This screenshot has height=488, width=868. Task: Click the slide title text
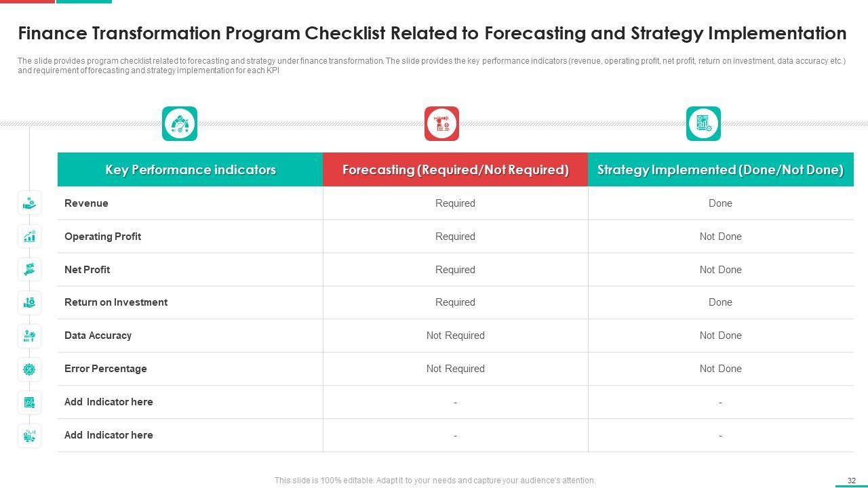point(432,33)
